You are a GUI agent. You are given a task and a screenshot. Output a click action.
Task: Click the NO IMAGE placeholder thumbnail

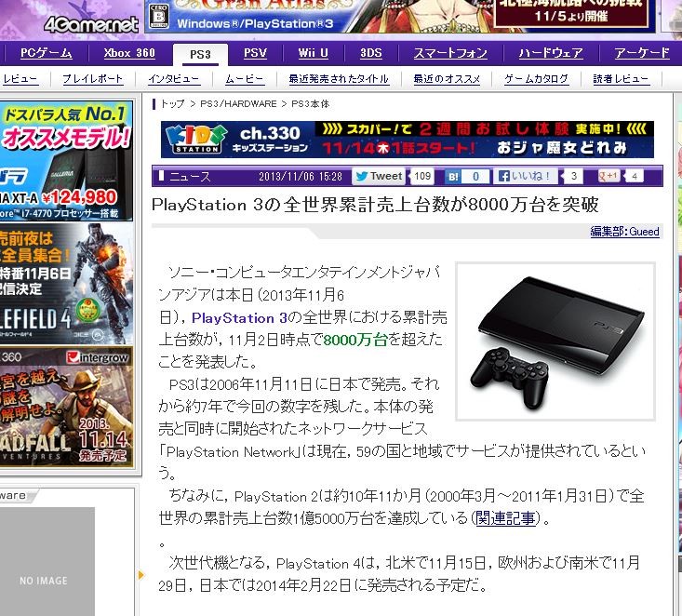(x=47, y=562)
